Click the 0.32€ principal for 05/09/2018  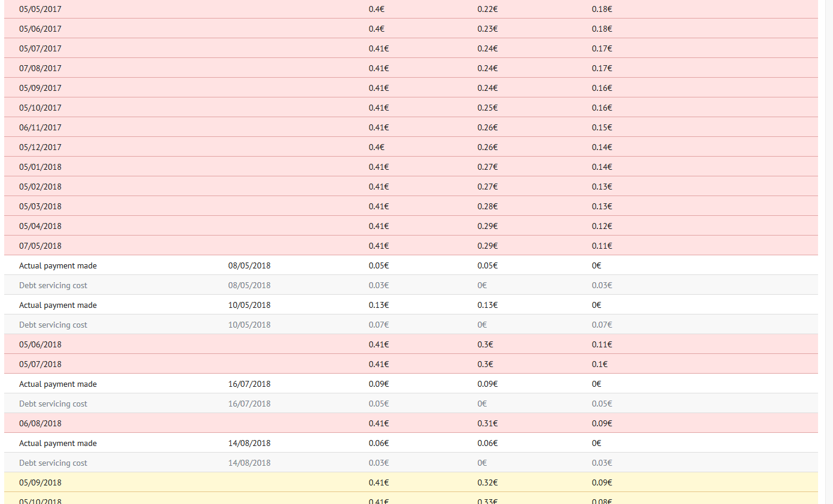click(x=487, y=482)
